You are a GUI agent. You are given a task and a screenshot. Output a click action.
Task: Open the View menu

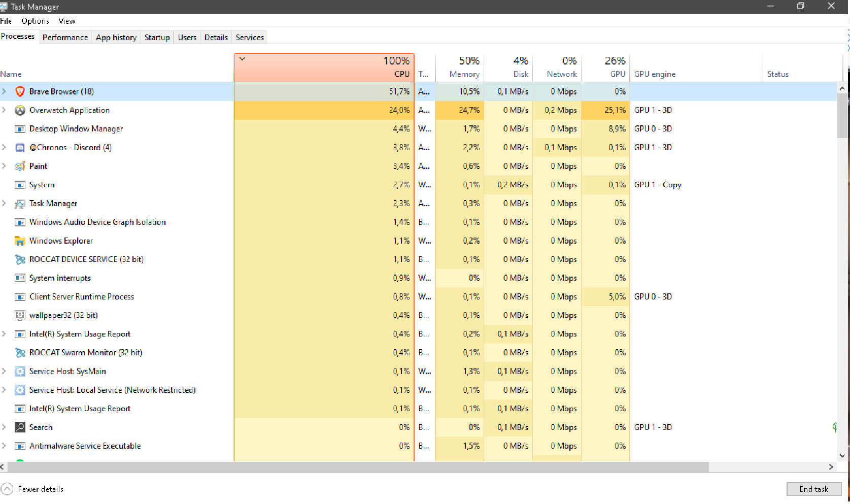click(66, 21)
